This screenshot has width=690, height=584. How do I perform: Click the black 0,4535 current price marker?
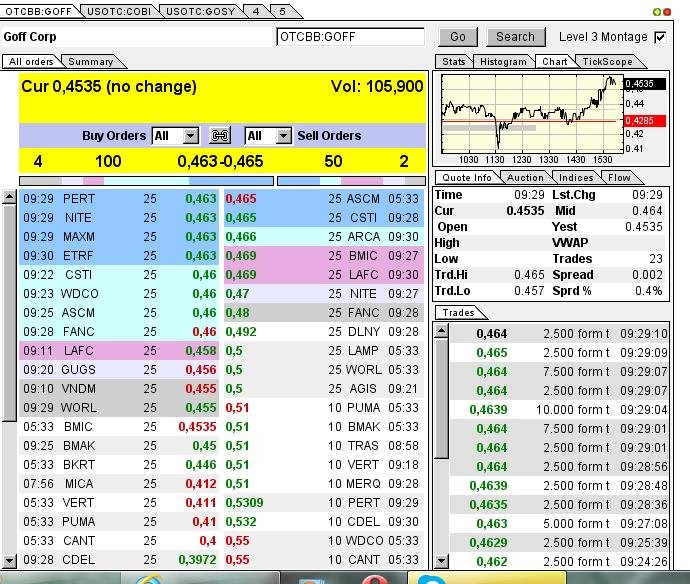pos(645,84)
